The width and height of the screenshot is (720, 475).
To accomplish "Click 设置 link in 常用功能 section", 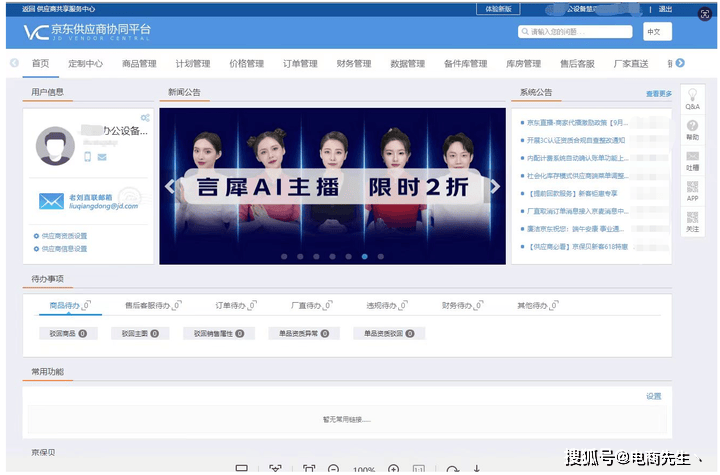I will coord(654,396).
